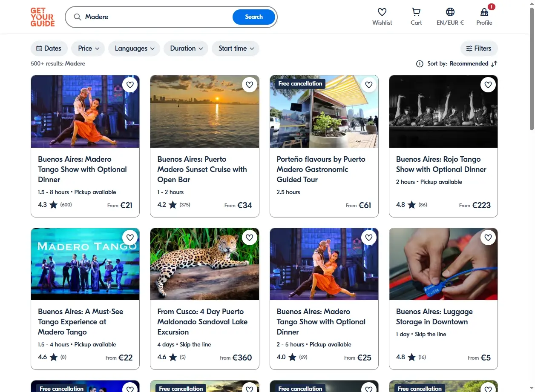Open Buenos Aires: Rojo Tango Show title
Image resolution: width=535 pixels, height=392 pixels.
pos(441,164)
